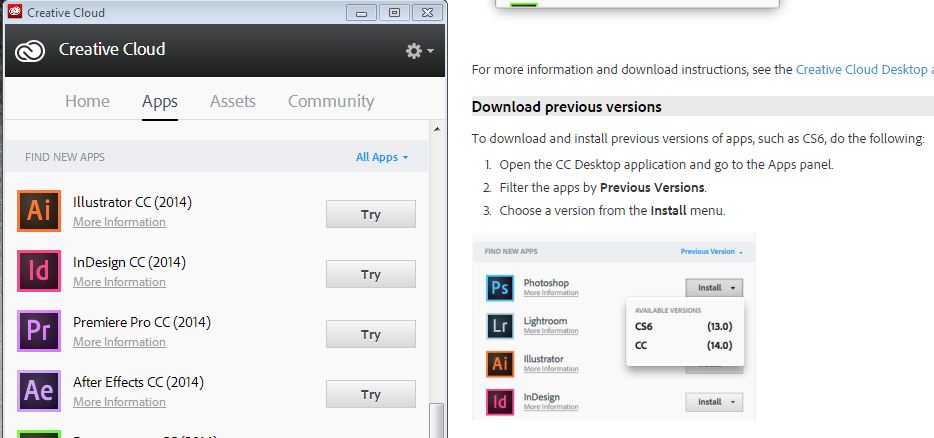The height and width of the screenshot is (438, 934).
Task: Open the All Apps filter dropdown
Action: pos(382,157)
